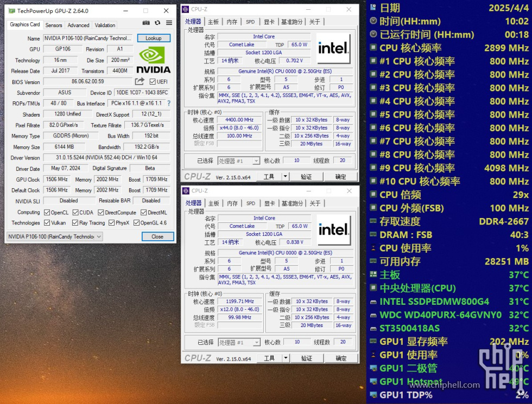
Task: Click the drive icon beside ST3500418AS
Action: [x=373, y=328]
